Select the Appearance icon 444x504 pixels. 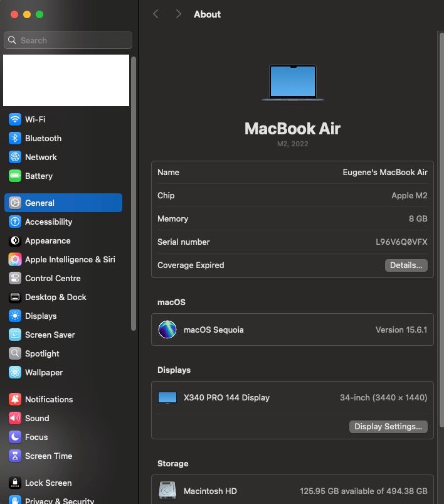(x=15, y=240)
